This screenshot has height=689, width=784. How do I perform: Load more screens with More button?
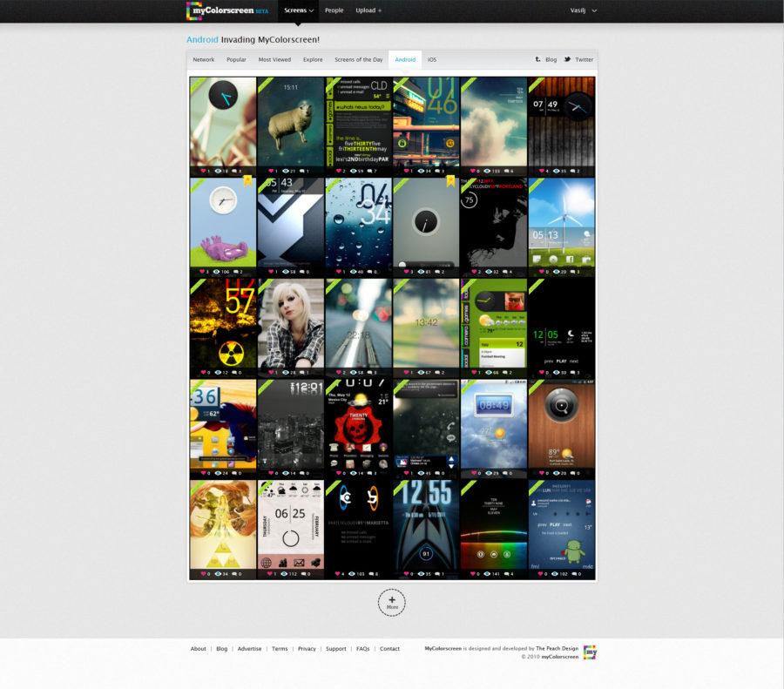click(391, 603)
